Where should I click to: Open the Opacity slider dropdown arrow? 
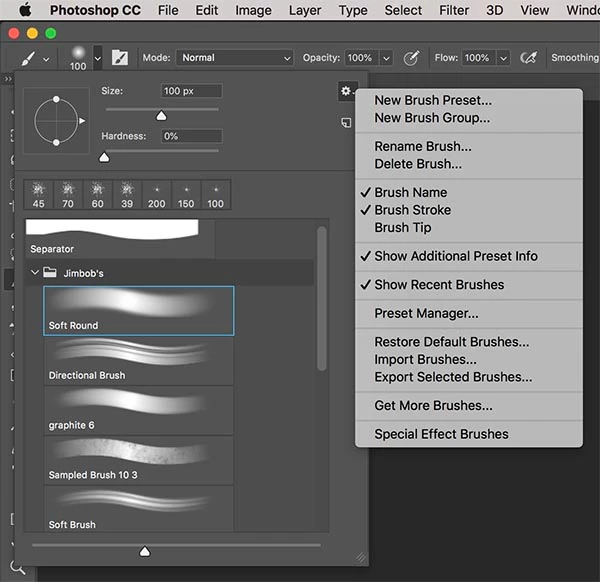pos(386,58)
